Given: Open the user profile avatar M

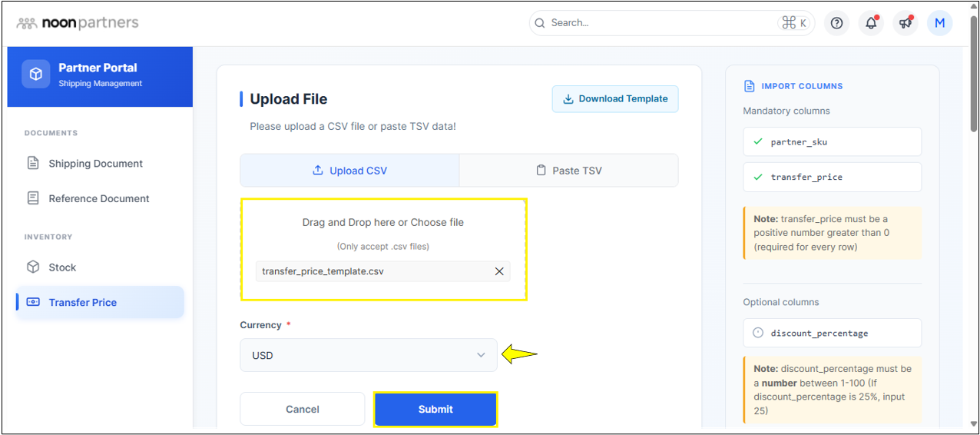Looking at the screenshot, I should (x=939, y=23).
